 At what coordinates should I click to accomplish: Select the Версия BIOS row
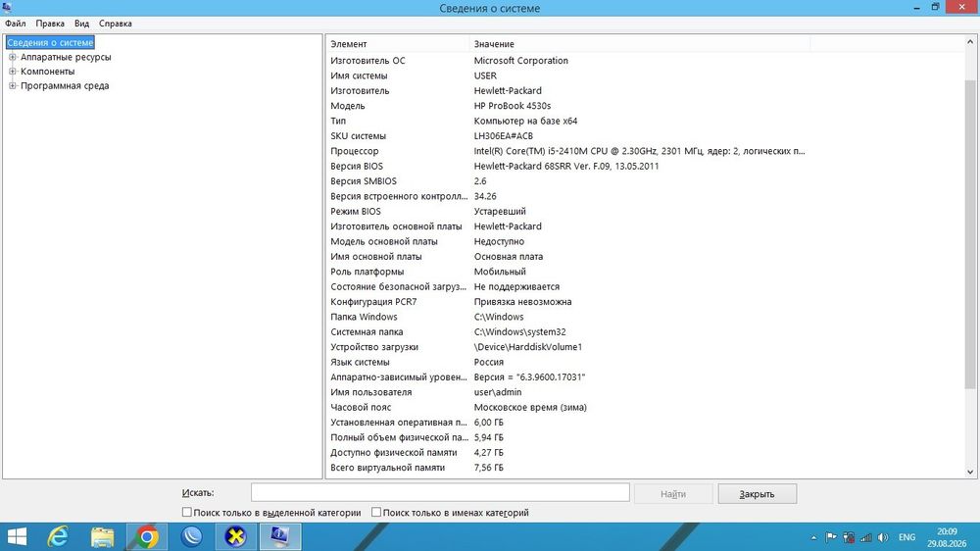pyautogui.click(x=567, y=166)
